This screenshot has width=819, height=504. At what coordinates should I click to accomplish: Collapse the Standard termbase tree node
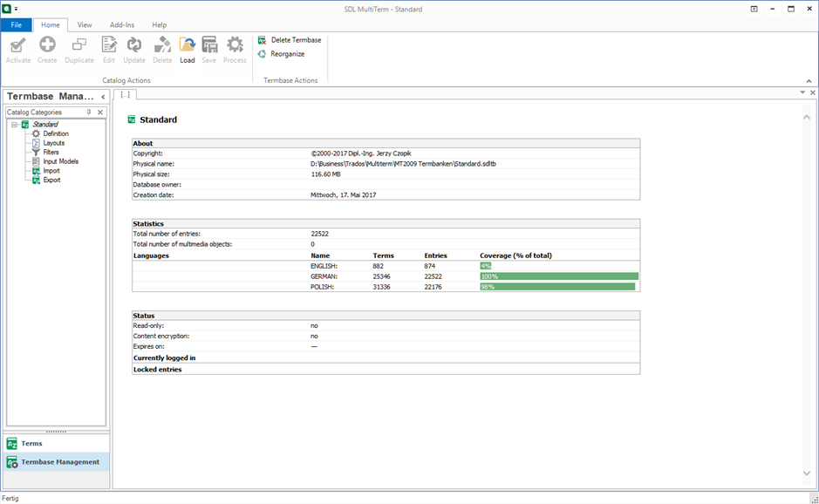click(14, 125)
